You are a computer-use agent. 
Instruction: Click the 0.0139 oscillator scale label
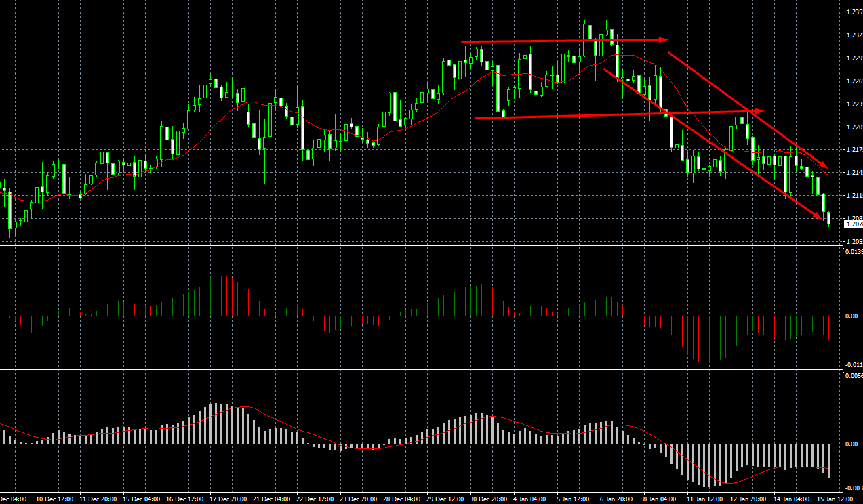[853, 252]
